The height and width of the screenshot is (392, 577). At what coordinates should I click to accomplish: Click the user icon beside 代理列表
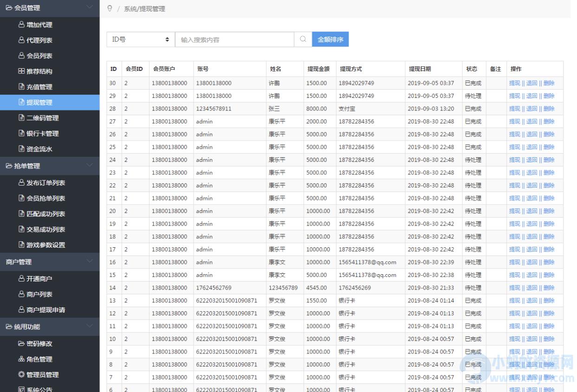21,40
